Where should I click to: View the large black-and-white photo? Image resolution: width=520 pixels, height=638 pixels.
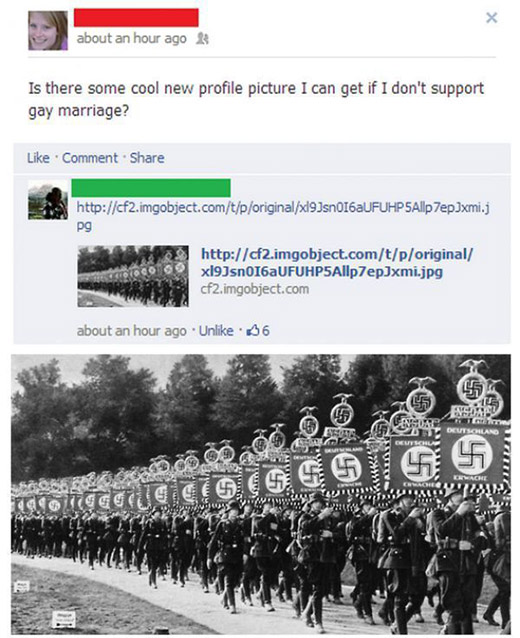coord(261,494)
